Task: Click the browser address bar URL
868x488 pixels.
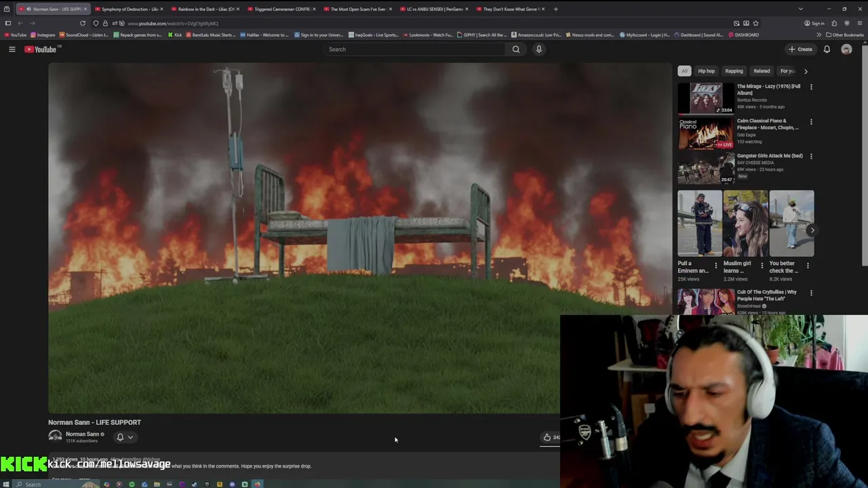Action: point(173,24)
